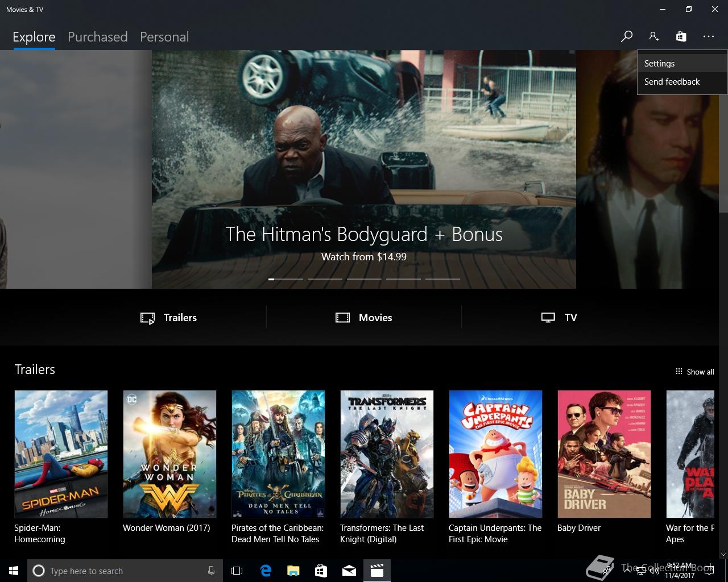Image resolution: width=728 pixels, height=582 pixels.
Task: Click the next featured banner on the right
Action: 647,169
